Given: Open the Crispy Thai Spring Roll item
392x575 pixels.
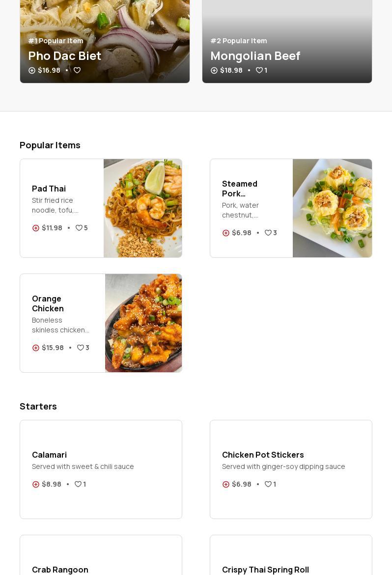Looking at the screenshot, I should tap(265, 570).
